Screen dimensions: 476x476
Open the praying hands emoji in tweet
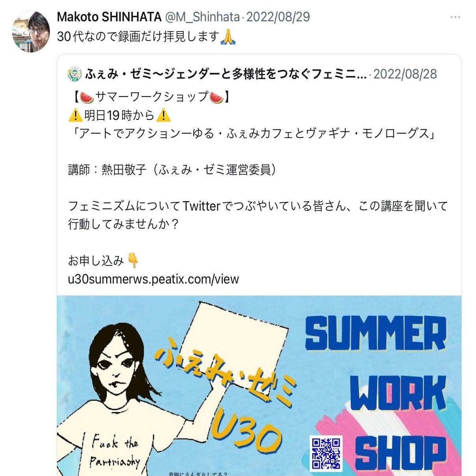(x=228, y=36)
